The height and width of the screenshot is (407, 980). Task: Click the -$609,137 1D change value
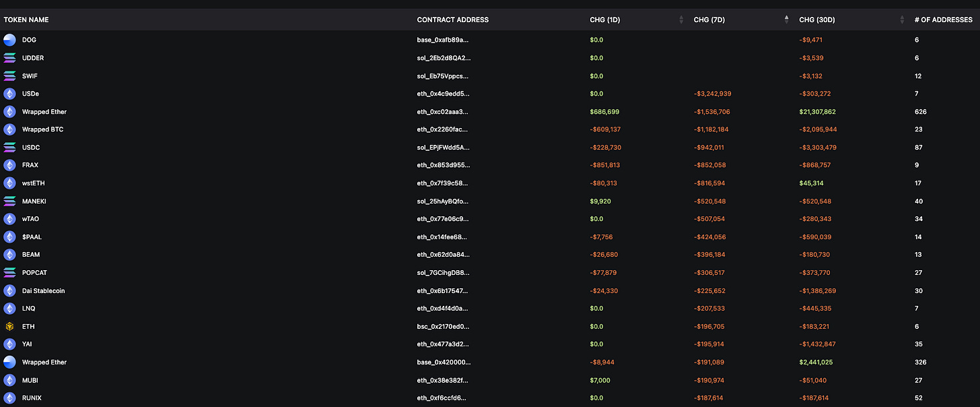click(605, 129)
